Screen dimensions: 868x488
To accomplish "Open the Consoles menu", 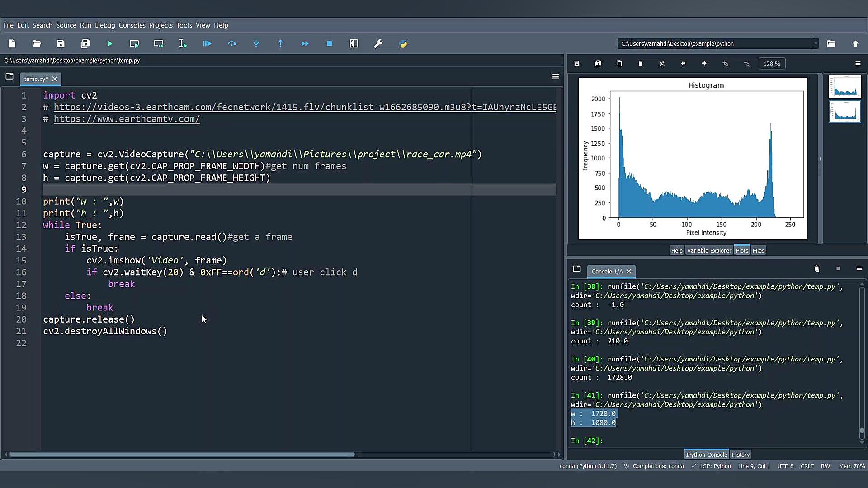I will pos(132,25).
